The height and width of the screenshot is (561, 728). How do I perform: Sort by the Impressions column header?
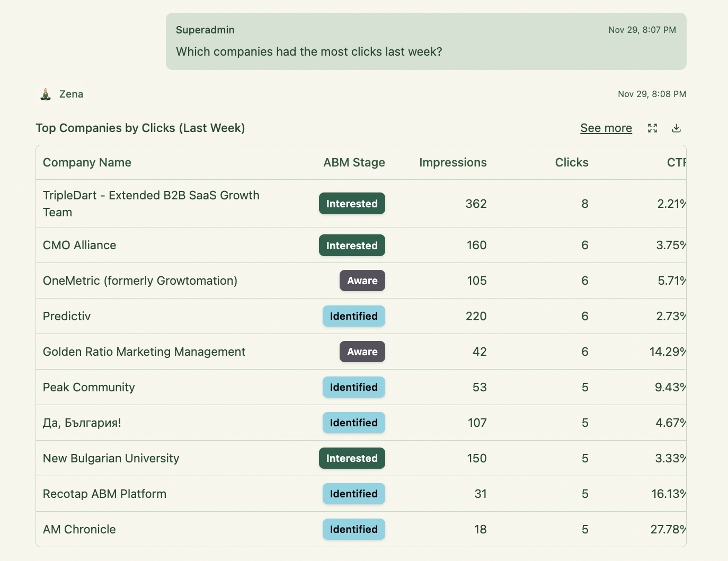point(453,162)
